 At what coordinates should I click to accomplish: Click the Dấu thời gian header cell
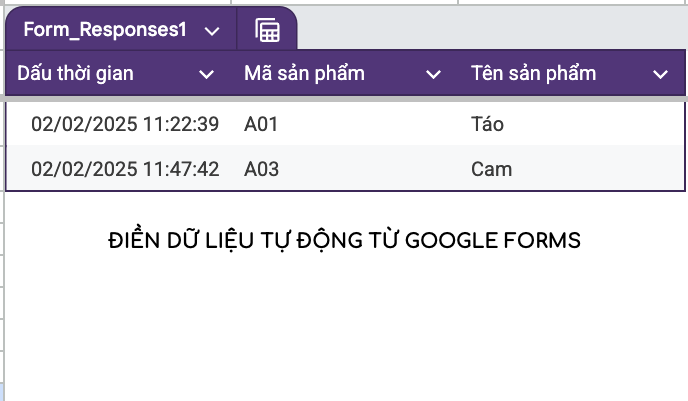point(118,73)
